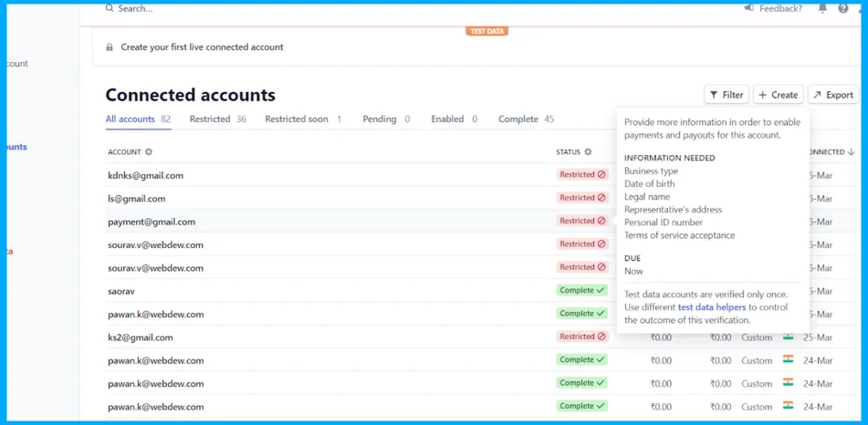
Task: Open the payment@gmail.com account
Action: 152,222
